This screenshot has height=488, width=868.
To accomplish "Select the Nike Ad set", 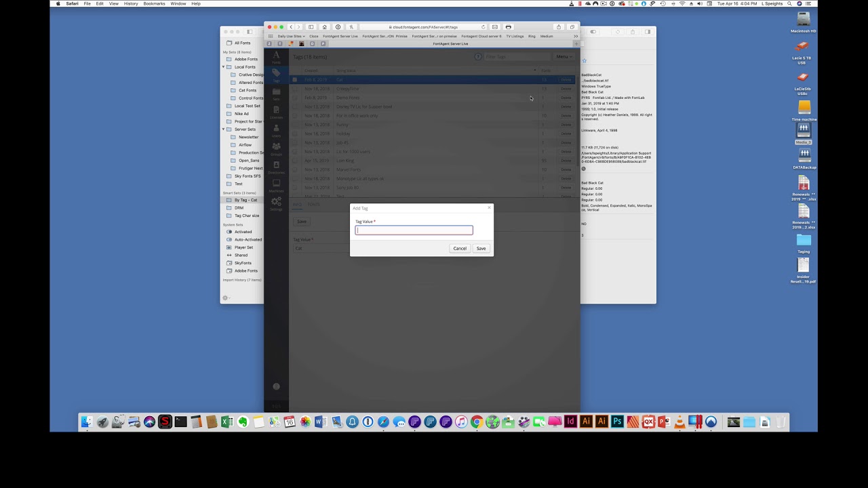I will click(241, 114).
